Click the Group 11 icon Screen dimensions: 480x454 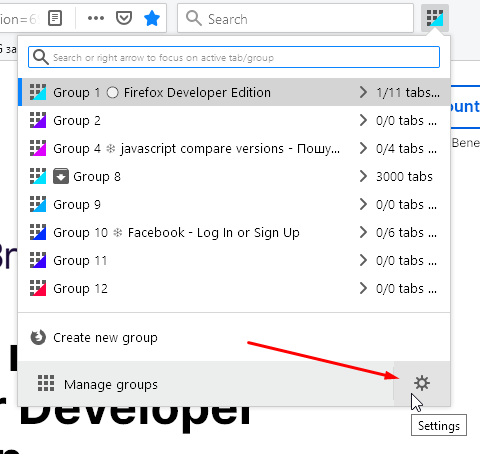pos(38,260)
